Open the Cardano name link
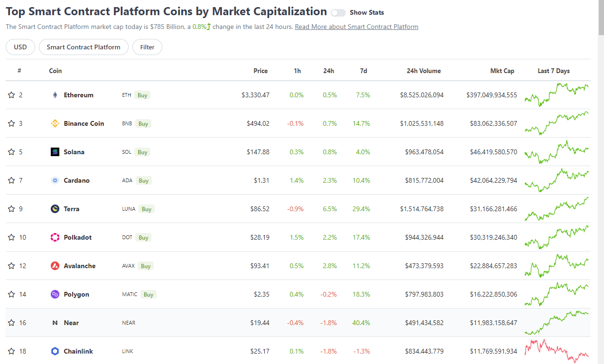This screenshot has width=604, height=364. pyautogui.click(x=77, y=180)
